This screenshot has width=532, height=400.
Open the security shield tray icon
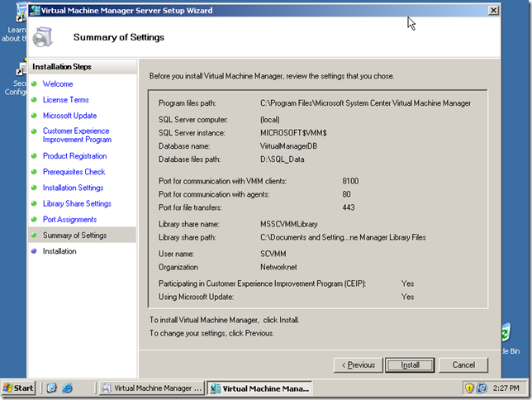[469, 388]
